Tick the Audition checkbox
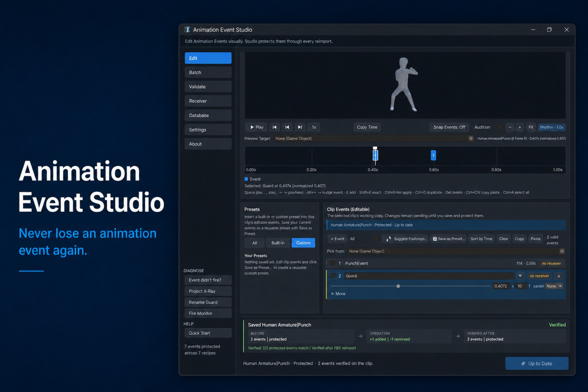588x392 pixels. 499,127
